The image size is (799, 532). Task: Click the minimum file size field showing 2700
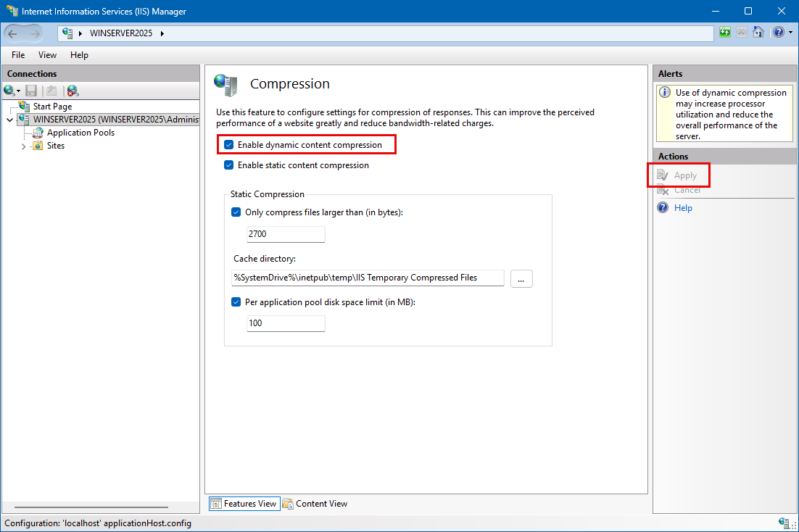pyautogui.click(x=286, y=234)
